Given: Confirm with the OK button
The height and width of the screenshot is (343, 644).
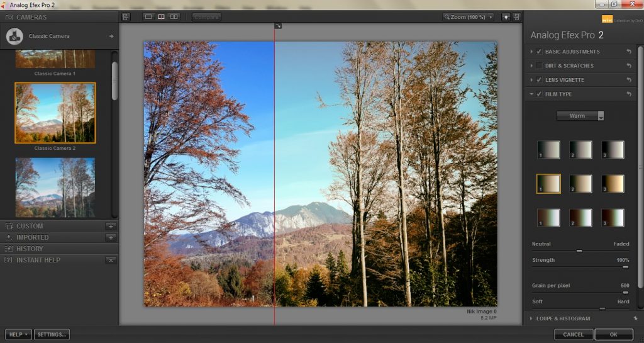Looking at the screenshot, I should tap(614, 334).
